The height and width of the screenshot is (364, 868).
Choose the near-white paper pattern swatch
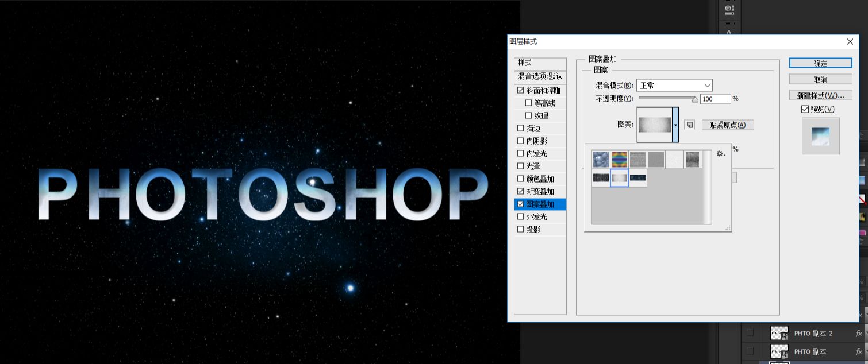tap(675, 160)
